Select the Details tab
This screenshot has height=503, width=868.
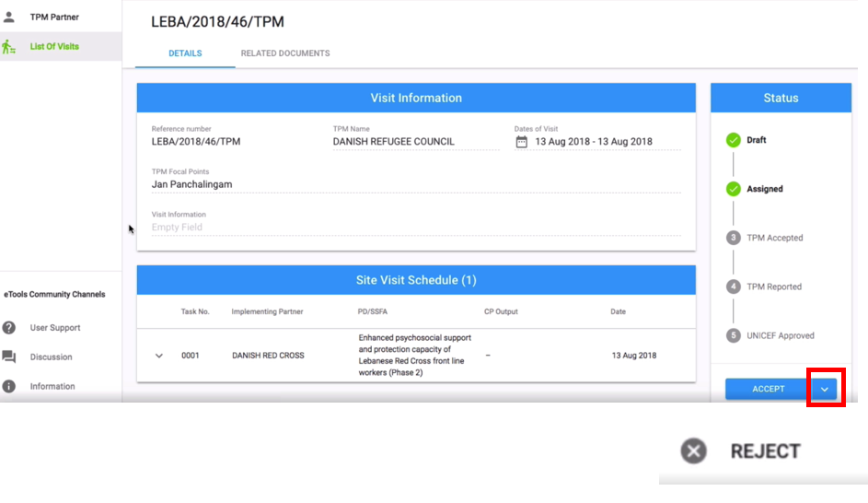click(x=185, y=53)
